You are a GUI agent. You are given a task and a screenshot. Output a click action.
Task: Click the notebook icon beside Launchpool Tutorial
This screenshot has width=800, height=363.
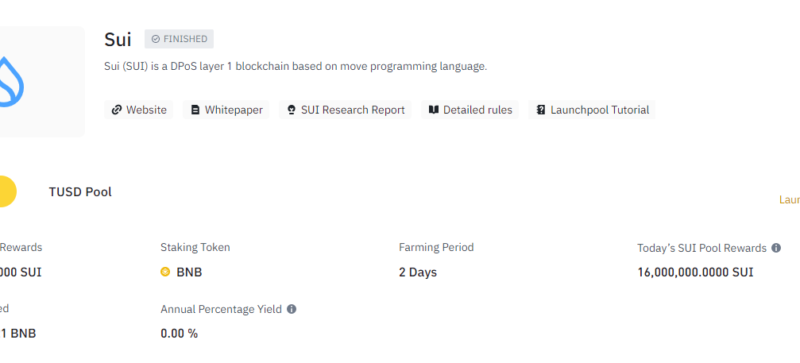coord(541,110)
